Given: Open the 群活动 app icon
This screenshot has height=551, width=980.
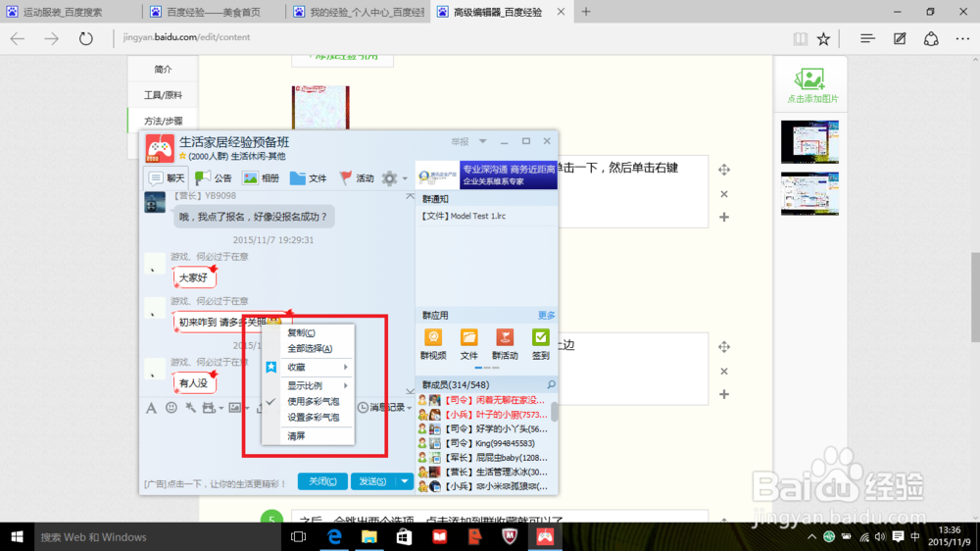Looking at the screenshot, I should (x=505, y=344).
